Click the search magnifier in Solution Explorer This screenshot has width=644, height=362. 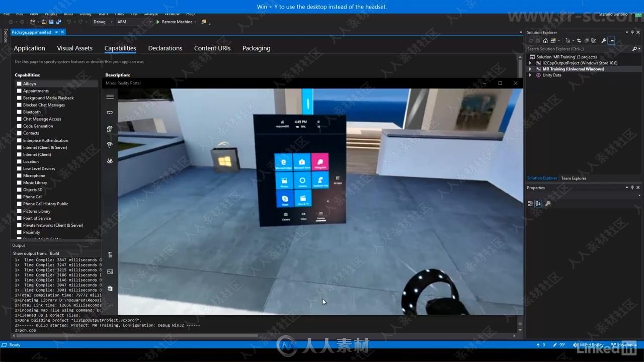tap(634, 49)
